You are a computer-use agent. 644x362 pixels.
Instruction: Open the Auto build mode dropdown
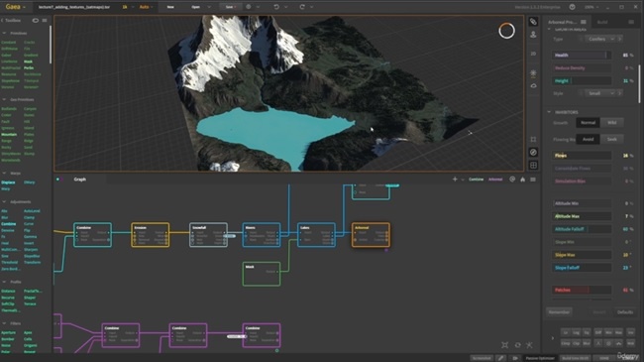(x=146, y=7)
